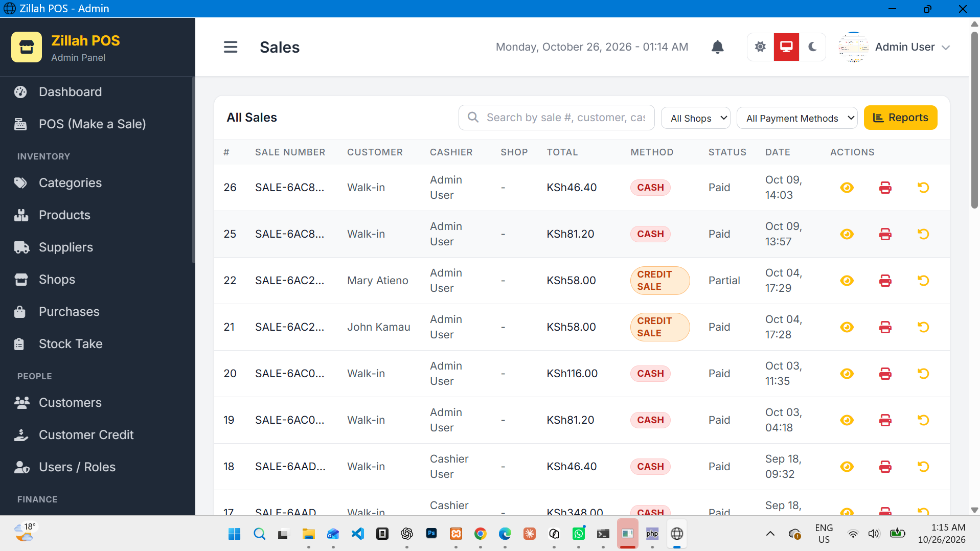Image resolution: width=980 pixels, height=551 pixels.
Task: Select the system display theme icon
Action: [x=786, y=47]
